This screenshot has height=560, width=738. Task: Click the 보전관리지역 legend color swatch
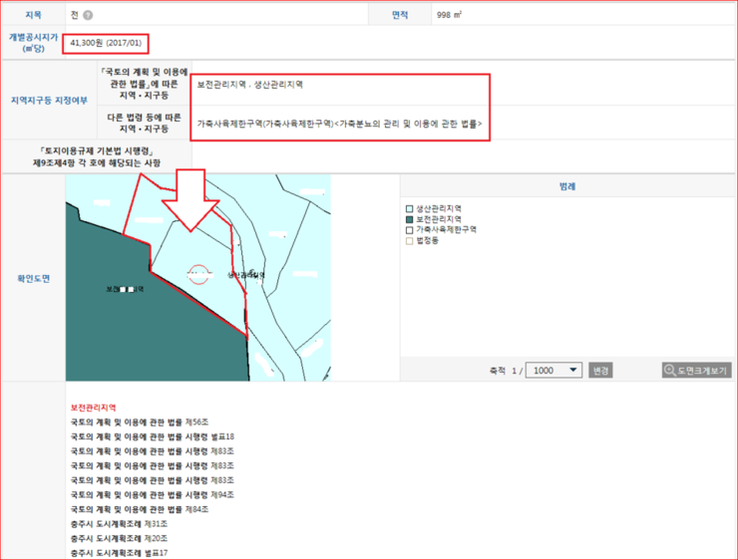tap(409, 219)
